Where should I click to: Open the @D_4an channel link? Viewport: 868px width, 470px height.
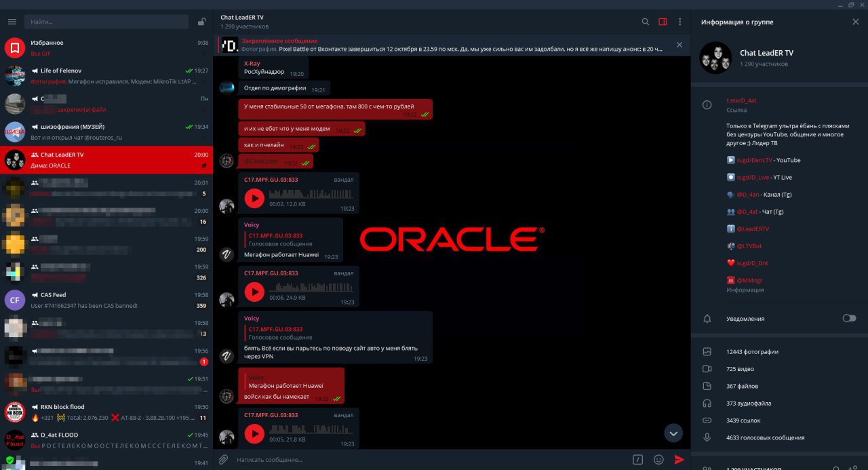(747, 195)
